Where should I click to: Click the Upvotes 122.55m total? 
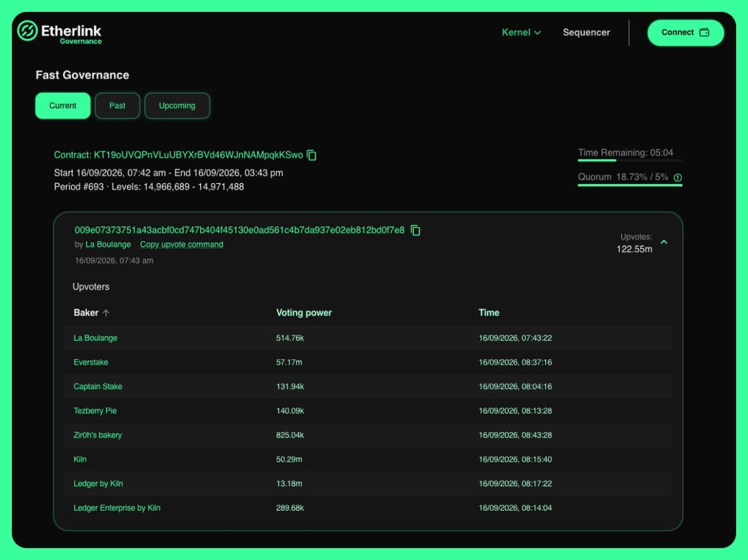pyautogui.click(x=635, y=243)
